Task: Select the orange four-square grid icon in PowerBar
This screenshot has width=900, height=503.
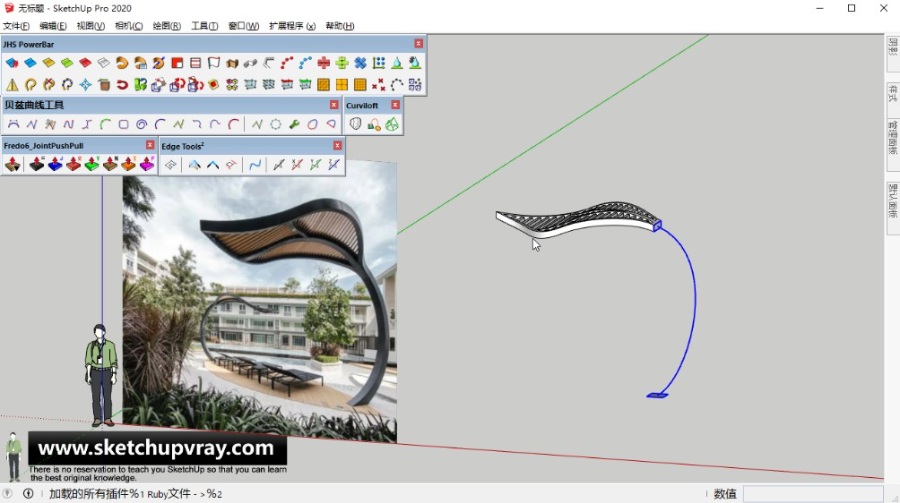Action: pos(342,85)
